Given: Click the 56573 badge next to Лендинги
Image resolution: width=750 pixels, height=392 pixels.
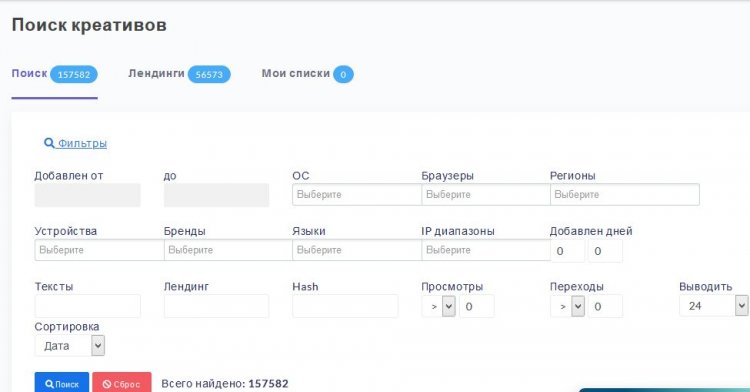Looking at the screenshot, I should point(209,75).
